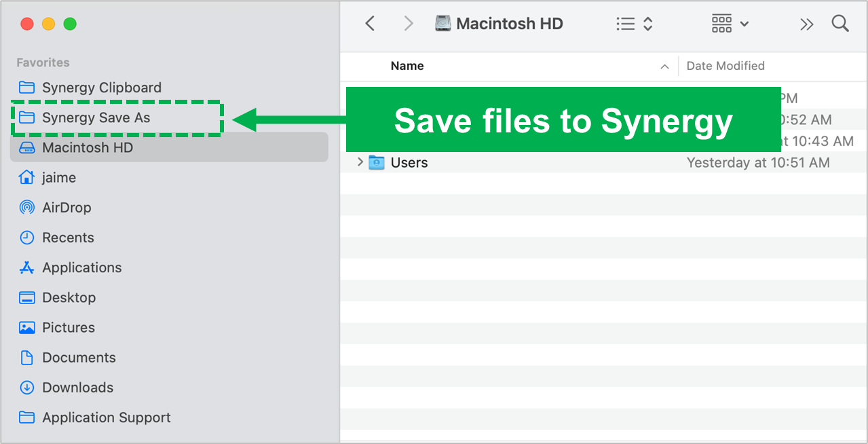Image resolution: width=868 pixels, height=444 pixels.
Task: Show more toolbar items chevron
Action: (x=806, y=24)
